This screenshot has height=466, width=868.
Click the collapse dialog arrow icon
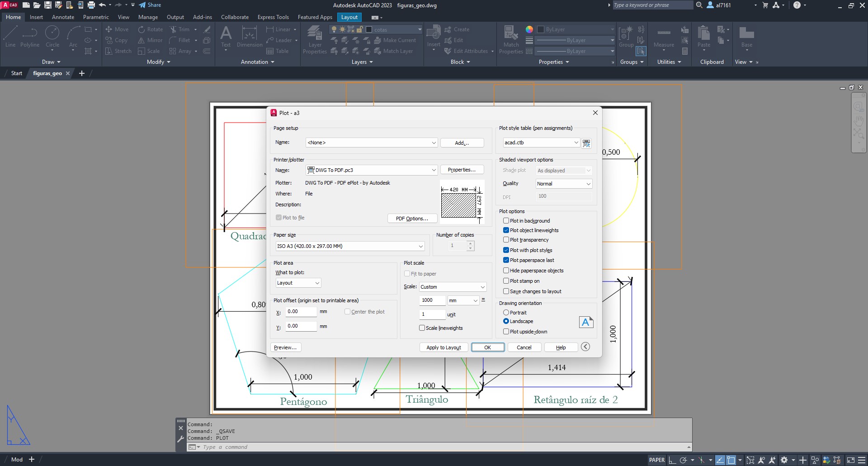(x=585, y=347)
